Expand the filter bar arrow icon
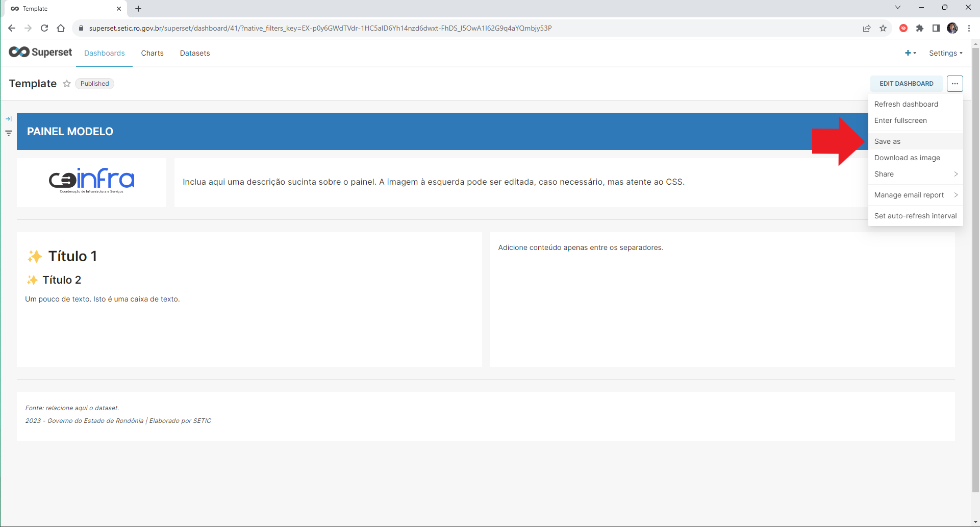This screenshot has height=527, width=980. tap(9, 119)
